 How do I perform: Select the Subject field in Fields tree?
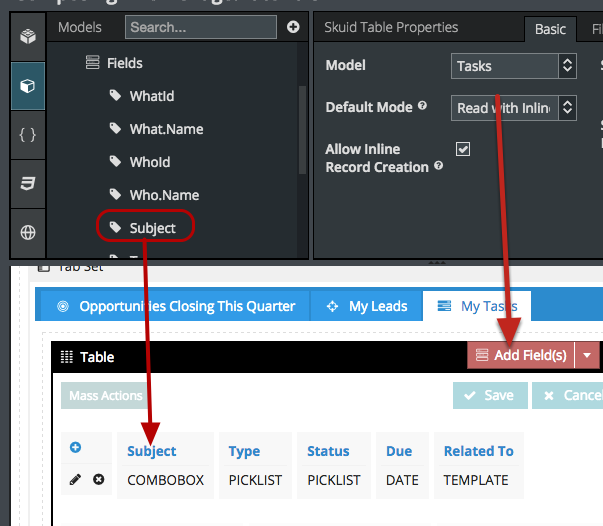152,228
